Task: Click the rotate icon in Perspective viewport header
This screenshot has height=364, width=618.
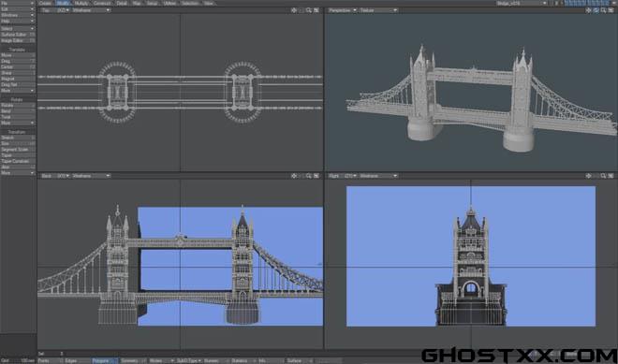Action: click(x=596, y=10)
